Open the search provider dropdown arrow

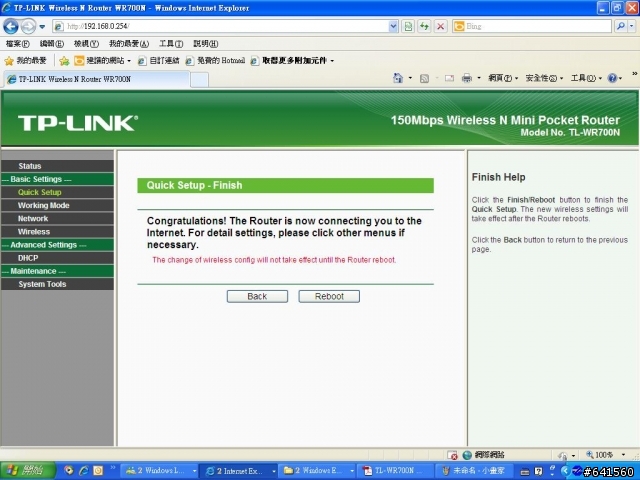click(632, 27)
